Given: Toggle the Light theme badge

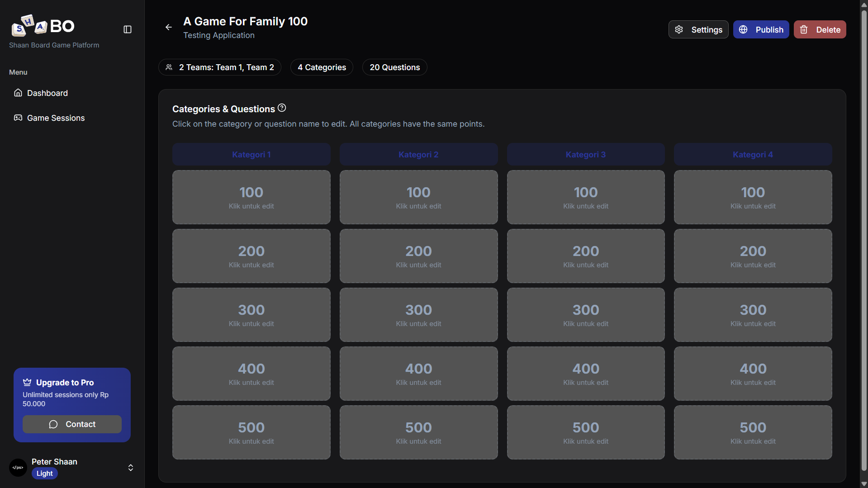Looking at the screenshot, I should tap(44, 474).
